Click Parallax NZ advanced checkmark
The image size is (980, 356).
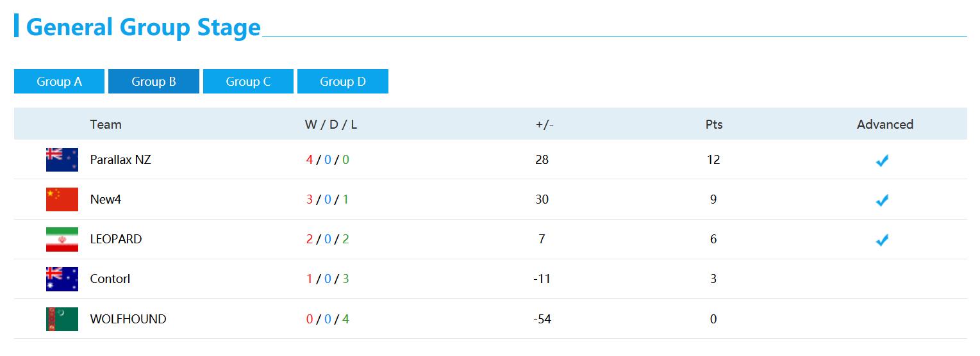pos(882,161)
